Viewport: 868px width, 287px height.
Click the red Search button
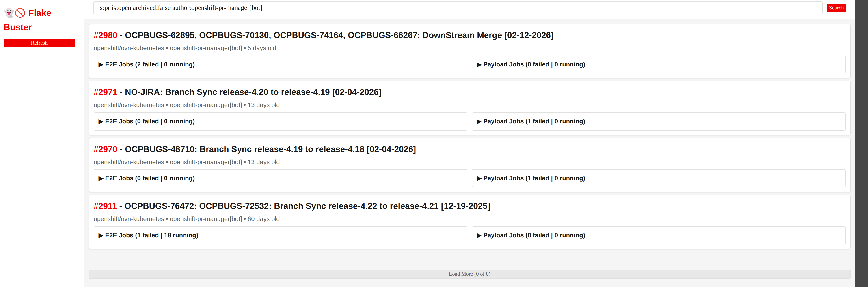(836, 8)
